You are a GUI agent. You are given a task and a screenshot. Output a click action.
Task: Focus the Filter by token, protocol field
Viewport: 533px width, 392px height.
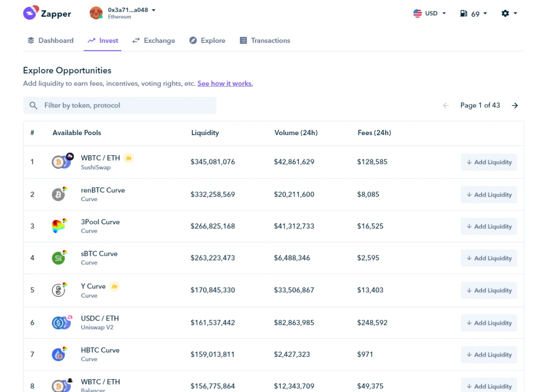click(x=119, y=106)
